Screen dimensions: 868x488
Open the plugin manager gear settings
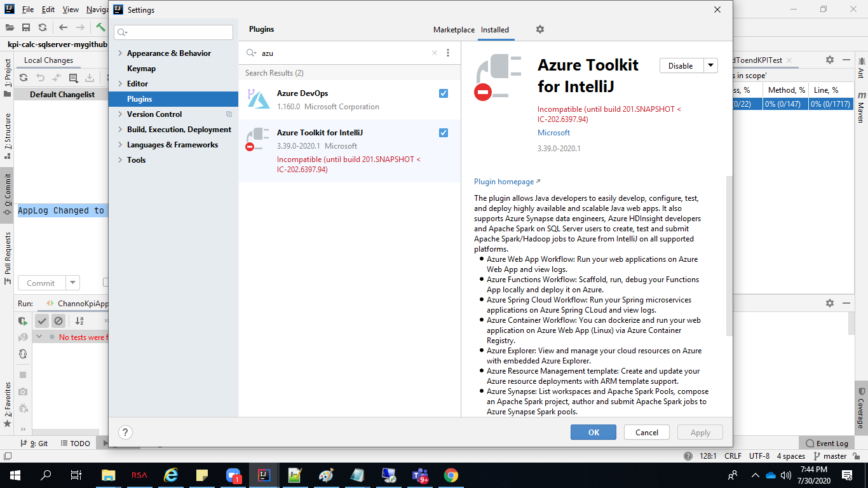click(539, 29)
